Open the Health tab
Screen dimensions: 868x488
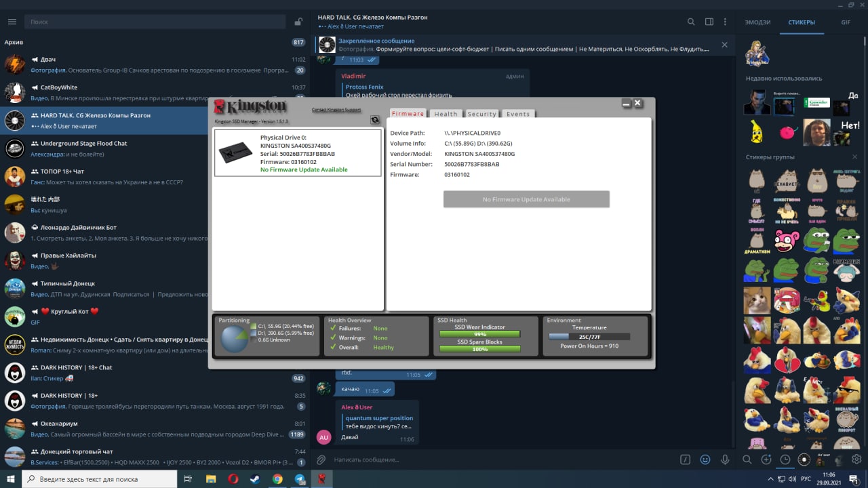pyautogui.click(x=446, y=114)
